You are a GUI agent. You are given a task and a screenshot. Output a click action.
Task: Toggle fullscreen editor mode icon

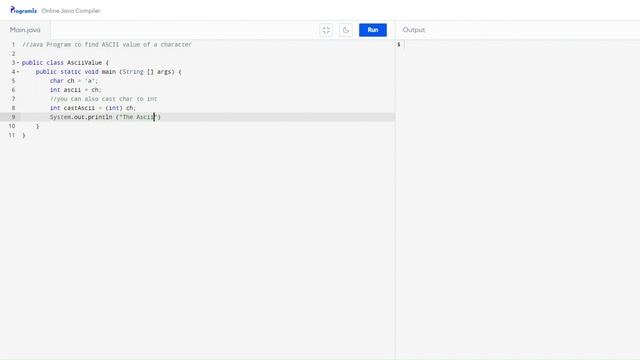click(x=326, y=30)
